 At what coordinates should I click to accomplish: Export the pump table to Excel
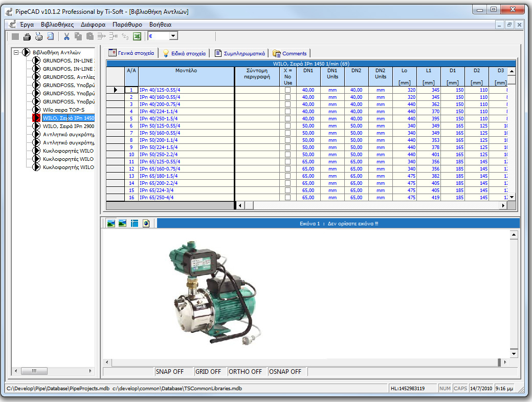point(136,36)
